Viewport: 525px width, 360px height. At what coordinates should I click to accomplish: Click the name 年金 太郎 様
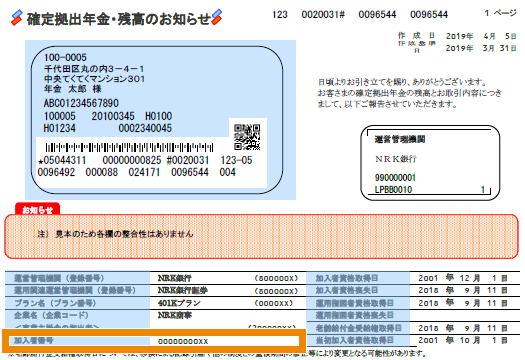[73, 89]
